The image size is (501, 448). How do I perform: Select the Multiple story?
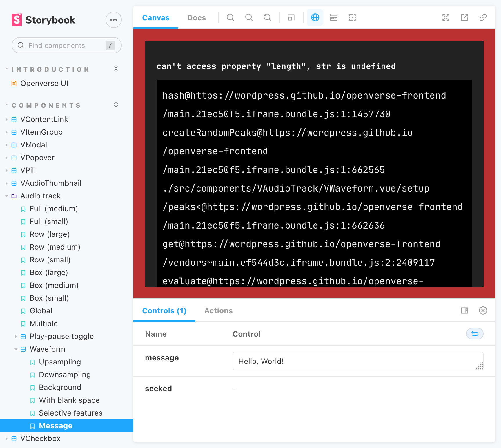coord(43,324)
